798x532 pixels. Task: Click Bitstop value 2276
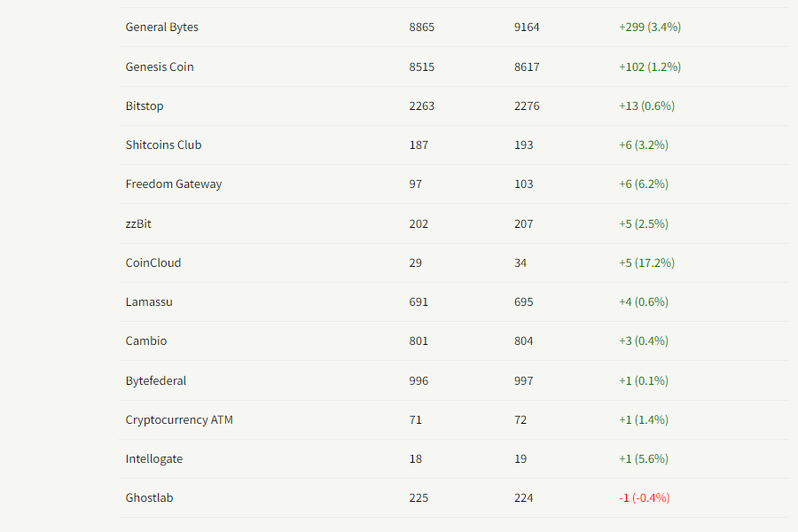coord(527,106)
